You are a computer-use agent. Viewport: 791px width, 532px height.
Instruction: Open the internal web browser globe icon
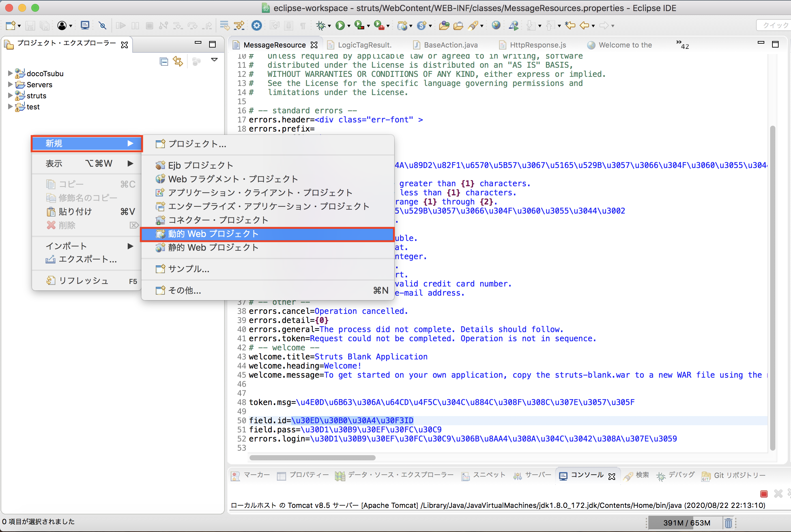click(496, 25)
